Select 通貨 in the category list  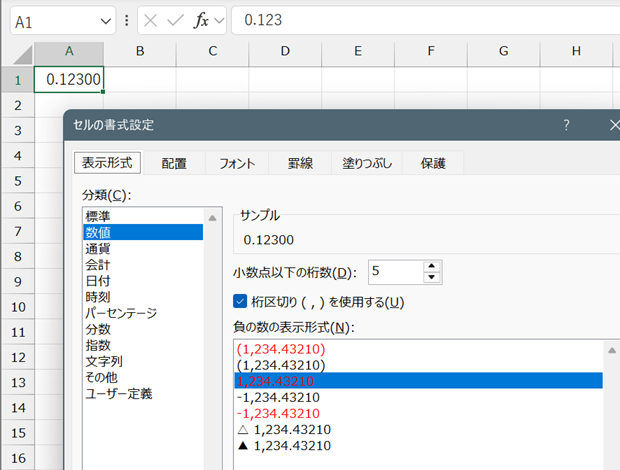point(143,249)
